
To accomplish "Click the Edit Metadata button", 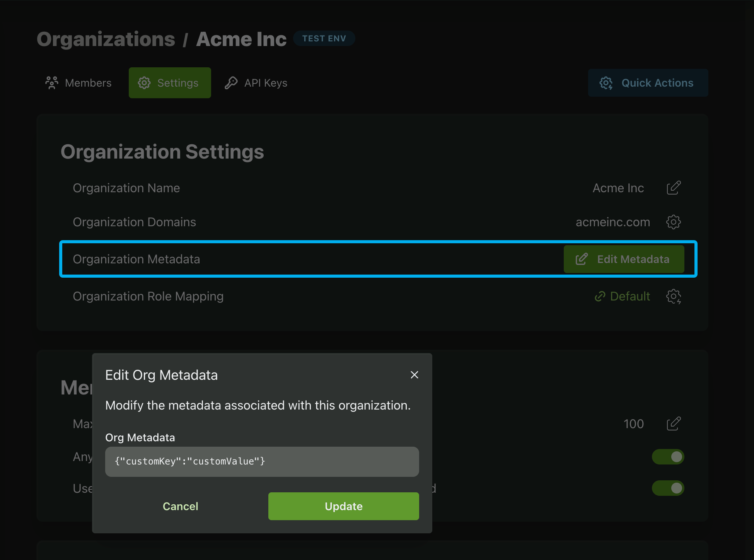I will (624, 259).
